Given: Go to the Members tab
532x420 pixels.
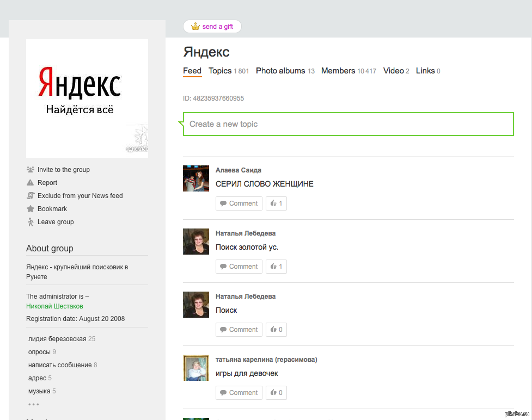Looking at the screenshot, I should [x=348, y=71].
